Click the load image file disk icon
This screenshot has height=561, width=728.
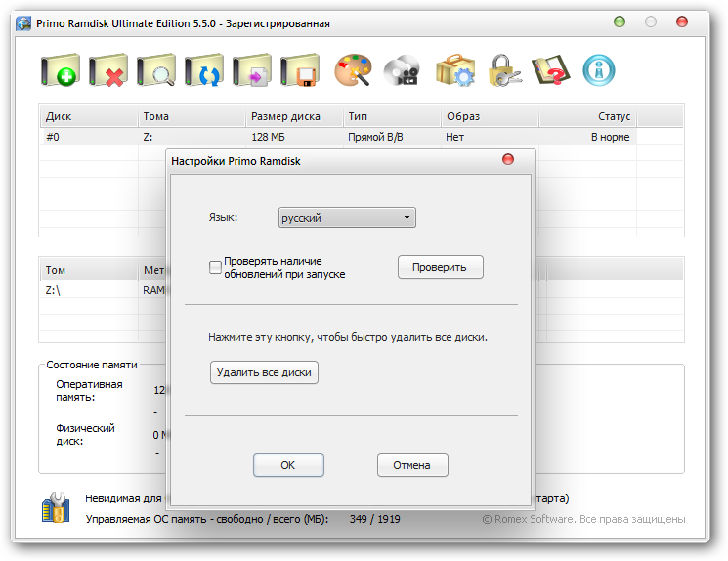252,70
